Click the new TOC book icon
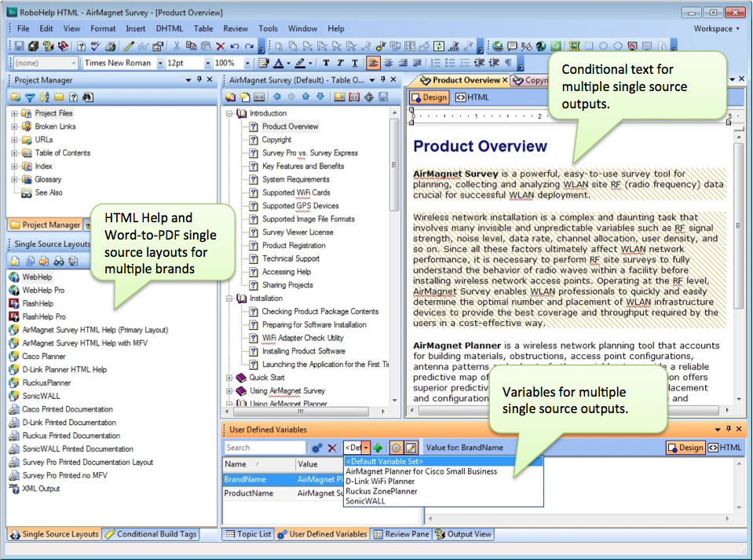The height and width of the screenshot is (560, 753). point(231,97)
